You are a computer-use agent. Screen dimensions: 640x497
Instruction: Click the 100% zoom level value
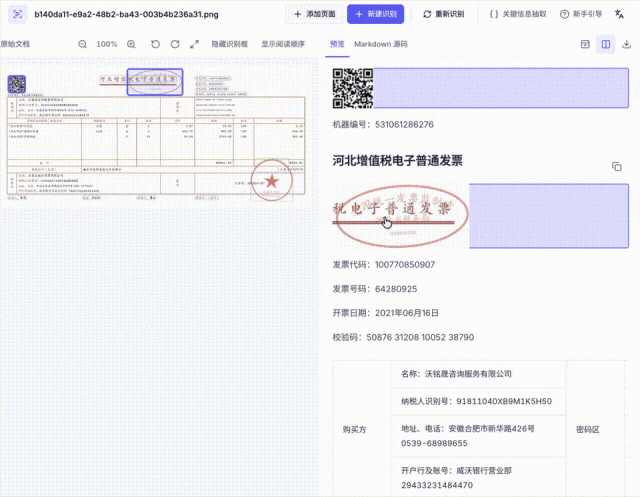(x=107, y=44)
